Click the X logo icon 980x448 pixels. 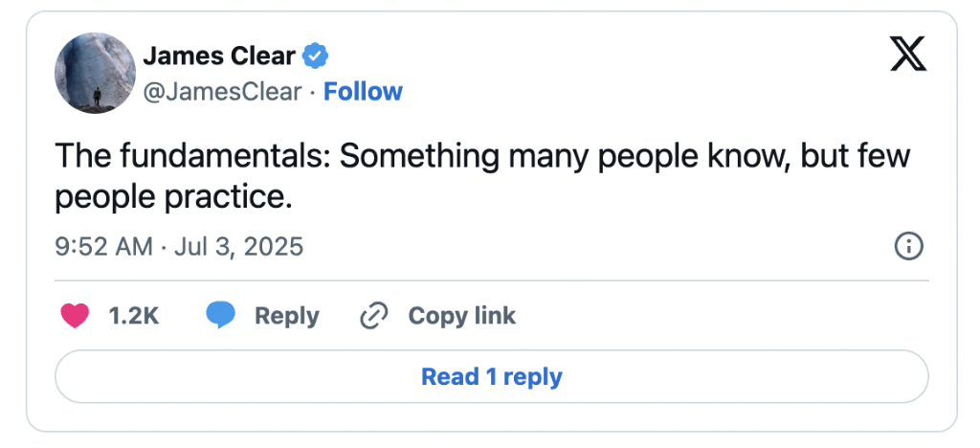[x=907, y=56]
